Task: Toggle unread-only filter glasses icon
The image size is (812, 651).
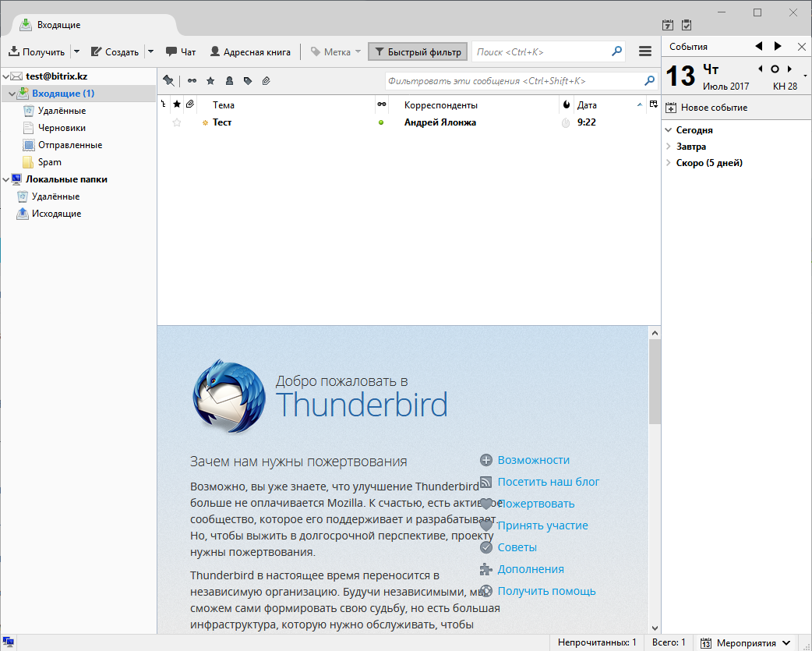Action: [x=192, y=81]
